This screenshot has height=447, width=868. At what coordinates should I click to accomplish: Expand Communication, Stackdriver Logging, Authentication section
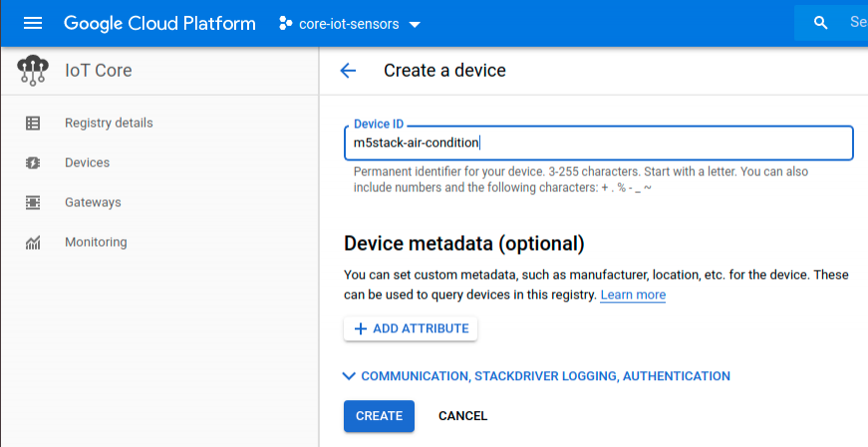pyautogui.click(x=536, y=376)
